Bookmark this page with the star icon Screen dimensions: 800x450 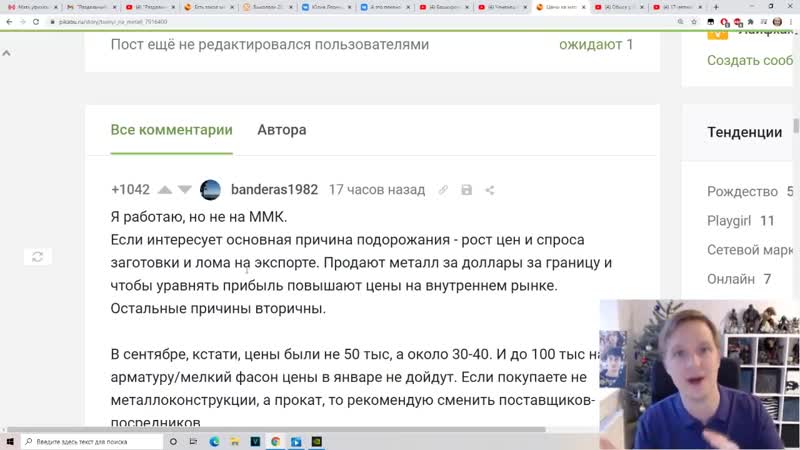tap(694, 22)
